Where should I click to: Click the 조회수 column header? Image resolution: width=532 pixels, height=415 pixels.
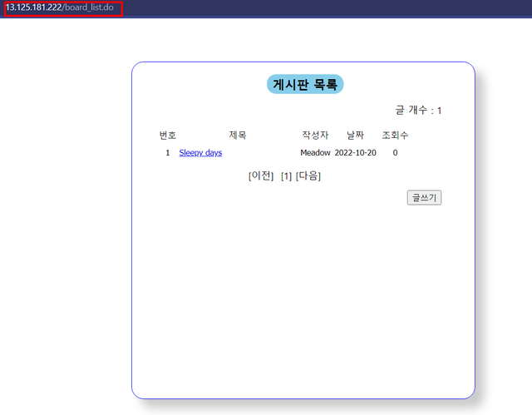click(395, 135)
